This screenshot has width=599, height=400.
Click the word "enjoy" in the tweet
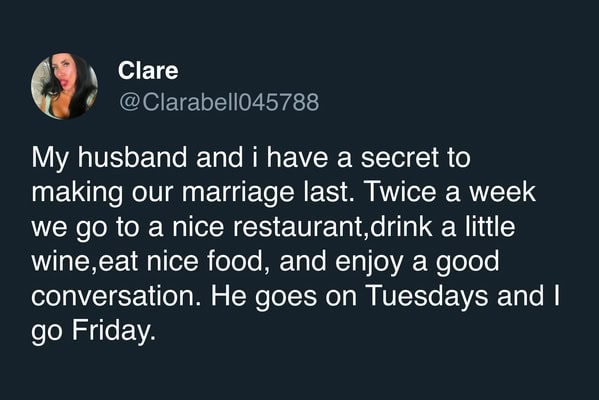click(369, 263)
